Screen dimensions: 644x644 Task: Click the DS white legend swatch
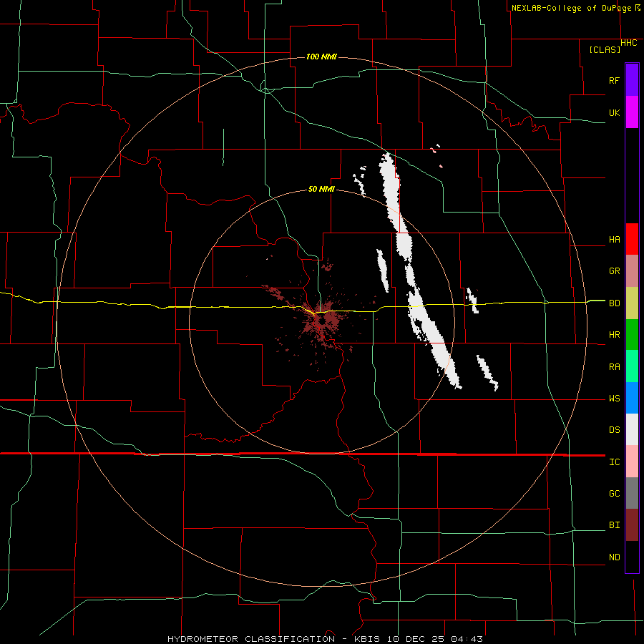click(x=632, y=429)
